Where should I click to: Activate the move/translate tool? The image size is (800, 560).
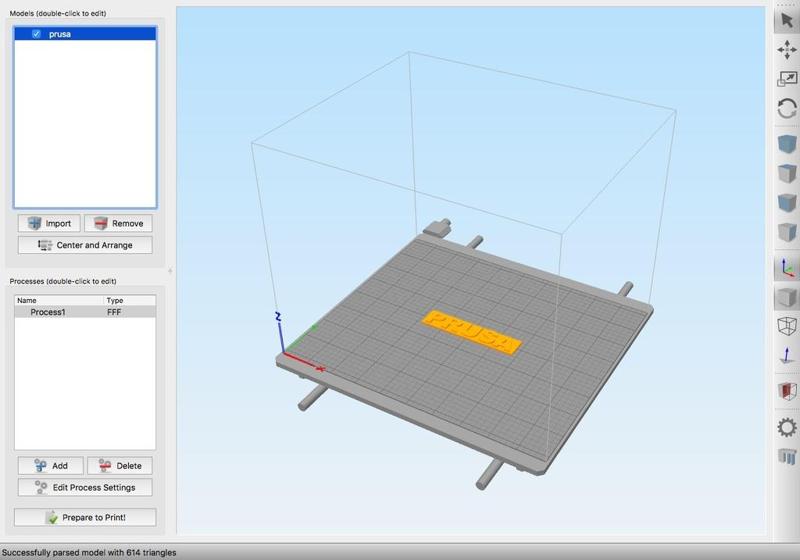click(x=787, y=50)
